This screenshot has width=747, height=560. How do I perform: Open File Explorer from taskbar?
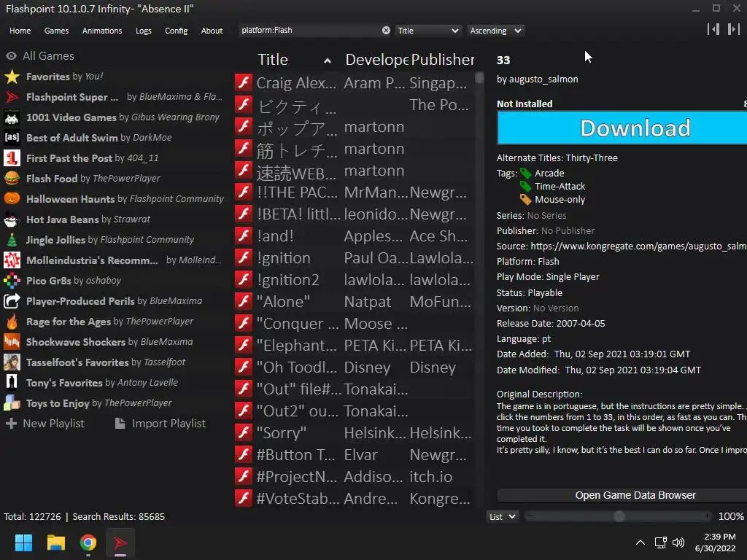point(55,542)
